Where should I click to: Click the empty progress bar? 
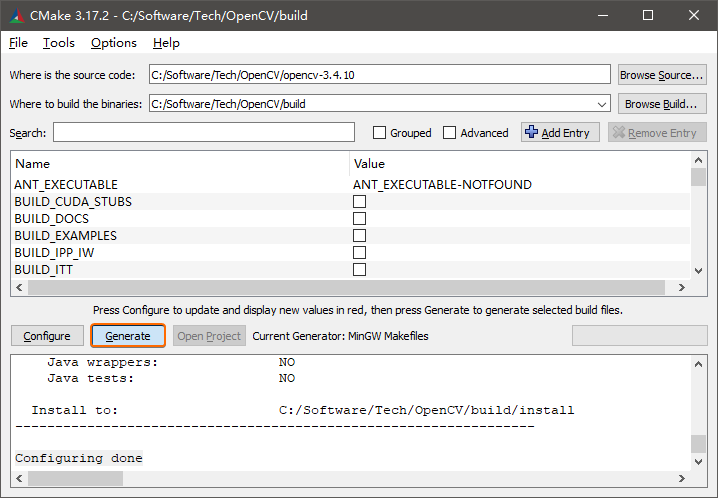click(x=639, y=336)
